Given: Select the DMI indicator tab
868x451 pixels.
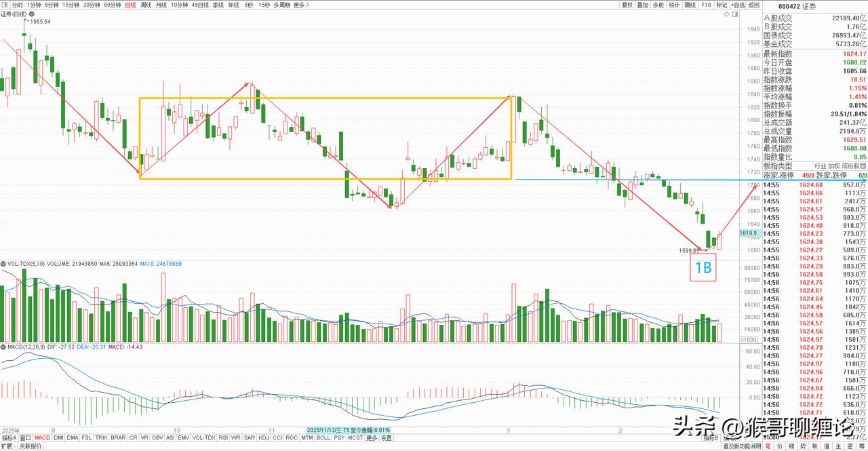Looking at the screenshot, I should [58, 438].
